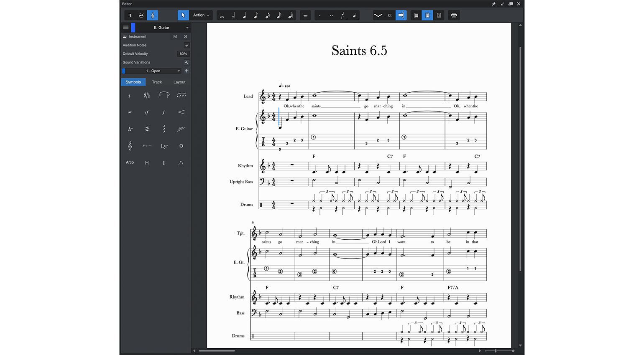Select the quarter note duration
Image resolution: width=644 pixels, height=355 pixels.
point(244,15)
